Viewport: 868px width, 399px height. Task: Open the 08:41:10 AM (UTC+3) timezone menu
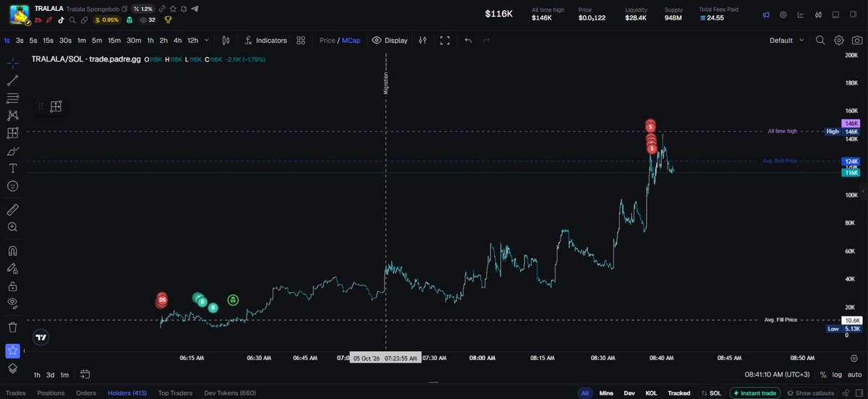(x=778, y=374)
